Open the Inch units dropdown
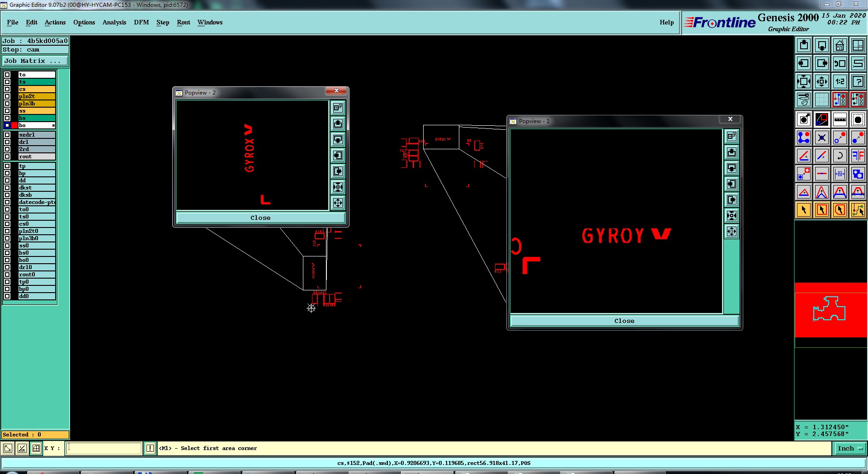 (x=849, y=449)
